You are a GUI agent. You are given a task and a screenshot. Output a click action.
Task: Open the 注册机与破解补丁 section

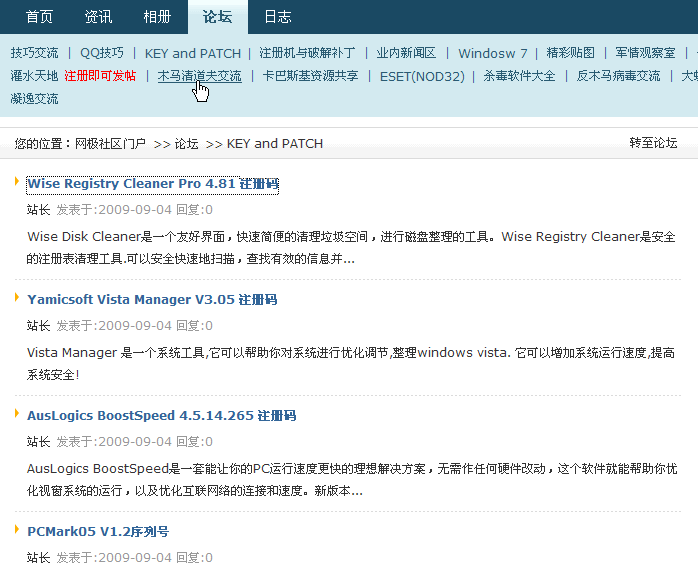307,53
